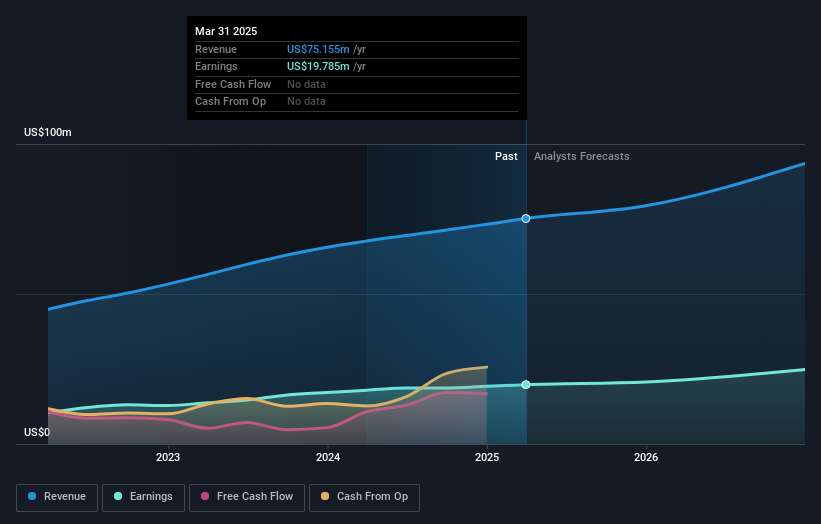This screenshot has height=524, width=821.
Task: Toggle the Cash From Op legend button
Action: click(x=364, y=497)
